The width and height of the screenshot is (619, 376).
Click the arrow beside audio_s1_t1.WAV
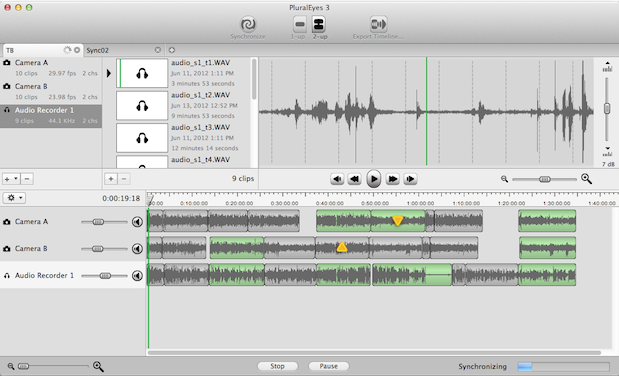point(109,73)
